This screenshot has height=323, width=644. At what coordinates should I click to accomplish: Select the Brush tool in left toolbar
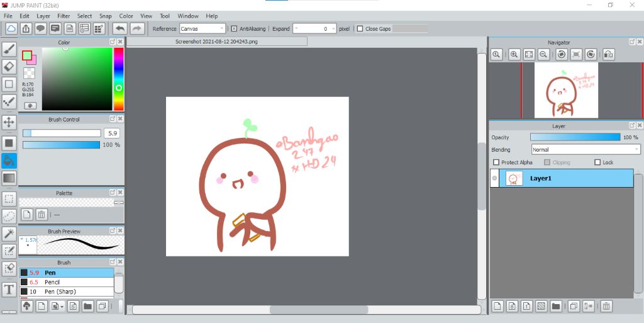(9, 49)
